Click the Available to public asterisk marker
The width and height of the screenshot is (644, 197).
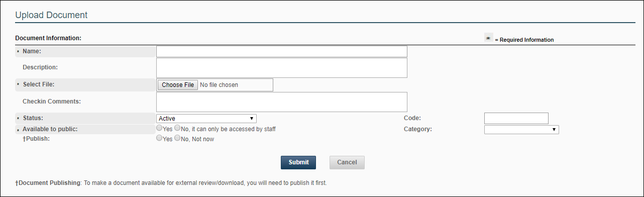(x=19, y=130)
